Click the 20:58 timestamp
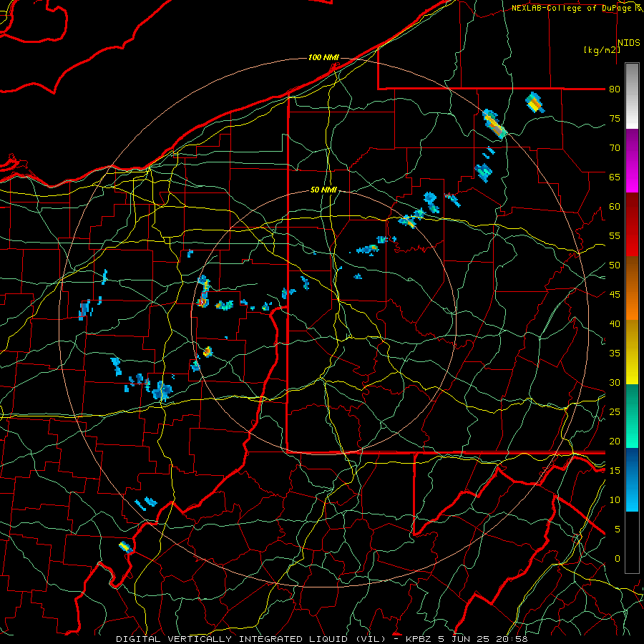Screen dimensions: 644x644 point(513,639)
